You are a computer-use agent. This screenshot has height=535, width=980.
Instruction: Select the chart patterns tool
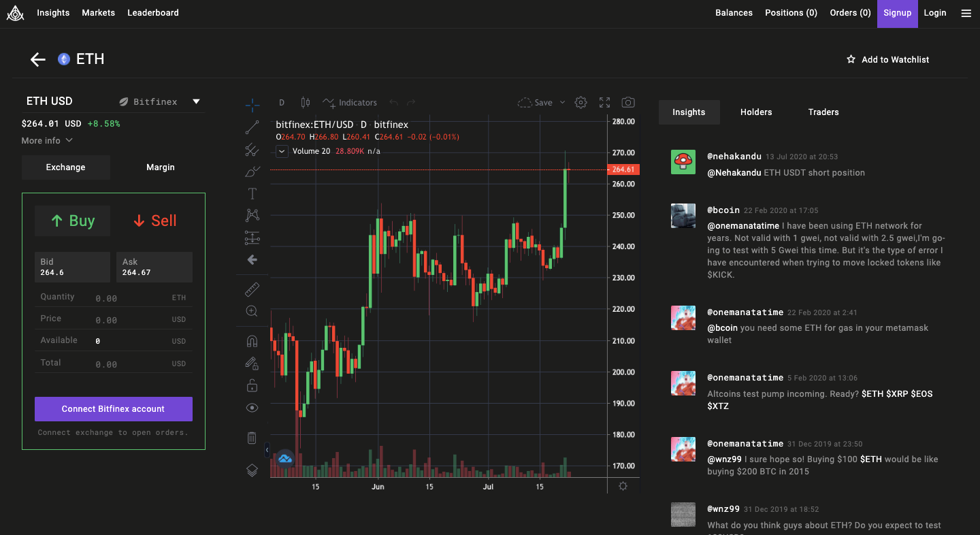[x=252, y=215]
